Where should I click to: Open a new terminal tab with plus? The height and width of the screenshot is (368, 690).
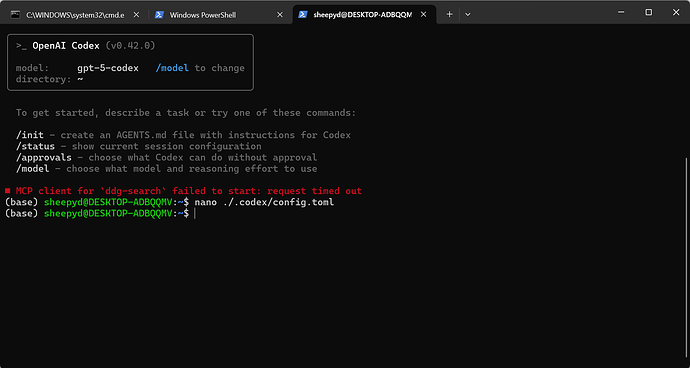point(449,15)
